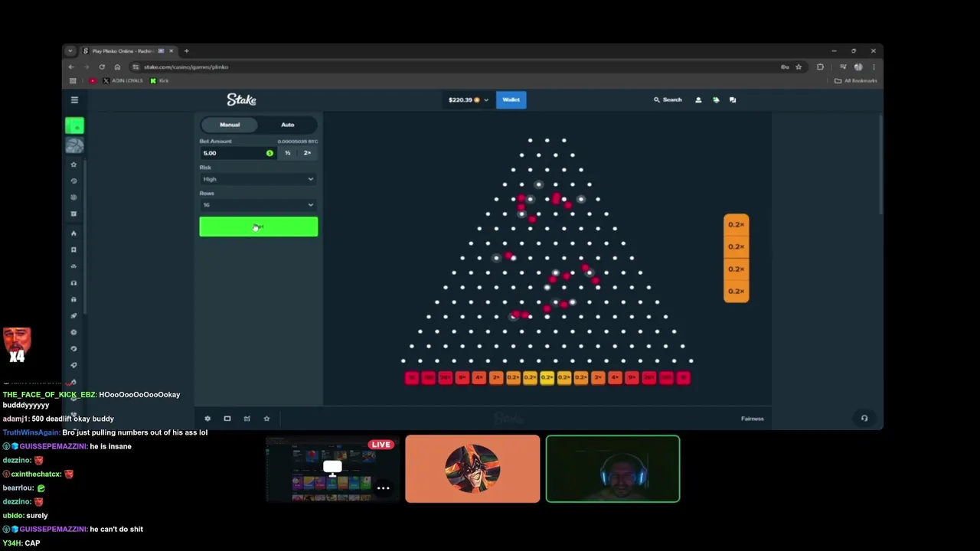Screen dimensions: 980x551
Task: Expand the Risk dropdown set to High
Action: point(258,179)
